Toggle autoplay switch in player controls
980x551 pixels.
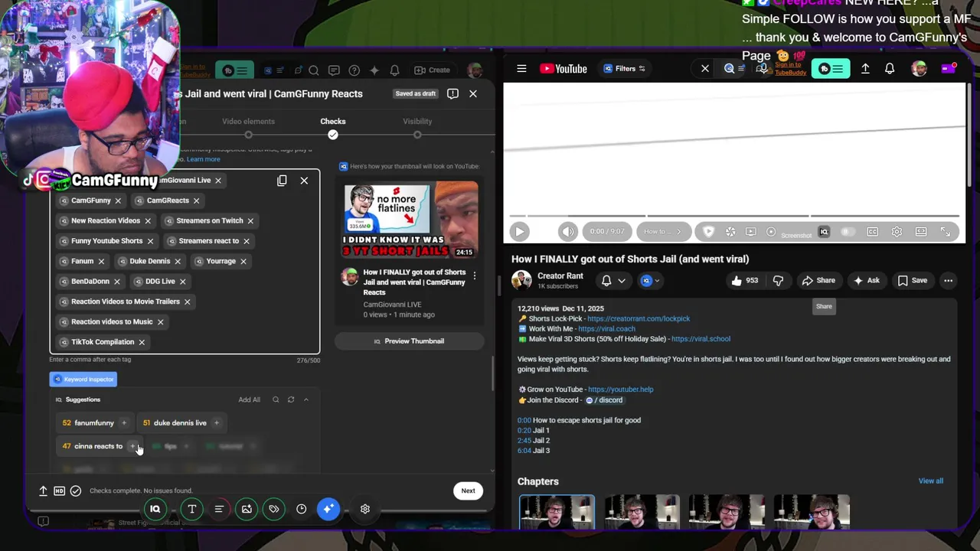(x=848, y=232)
